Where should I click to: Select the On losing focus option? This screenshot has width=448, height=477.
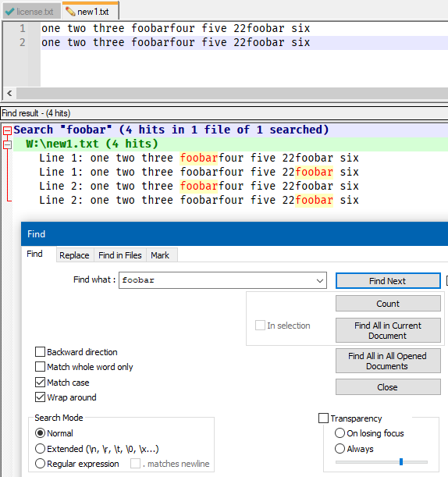tap(340, 433)
